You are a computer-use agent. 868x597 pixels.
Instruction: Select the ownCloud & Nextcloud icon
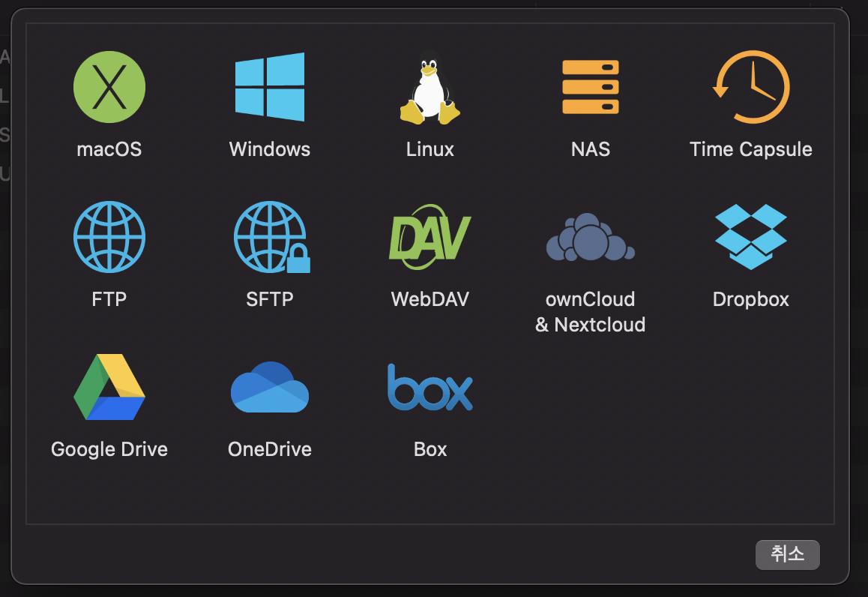pyautogui.click(x=591, y=237)
